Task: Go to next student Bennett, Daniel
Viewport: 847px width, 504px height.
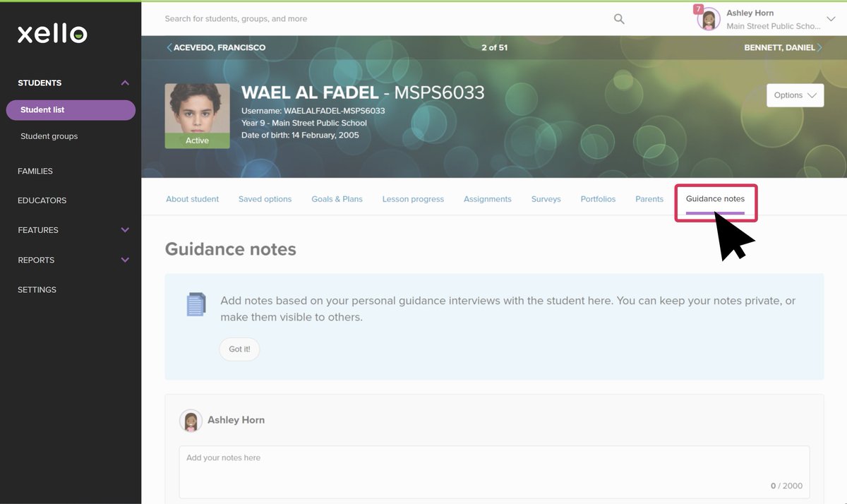Action: tap(783, 48)
